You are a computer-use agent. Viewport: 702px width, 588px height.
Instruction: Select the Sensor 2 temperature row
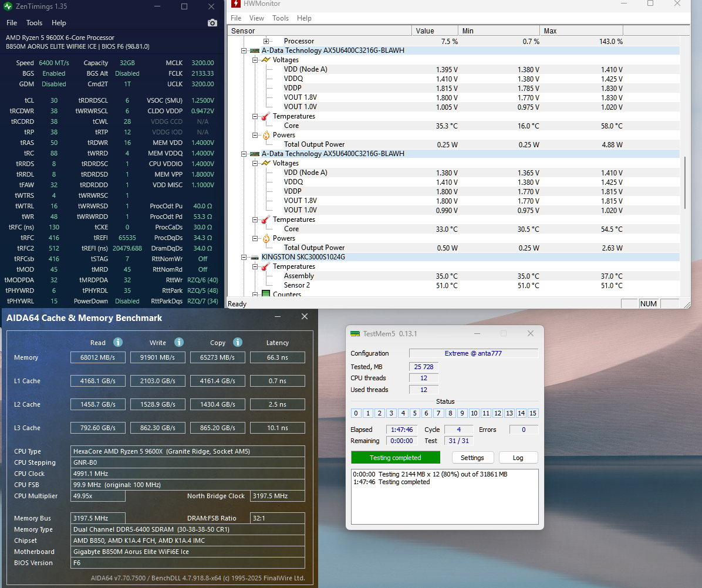[x=453, y=286]
